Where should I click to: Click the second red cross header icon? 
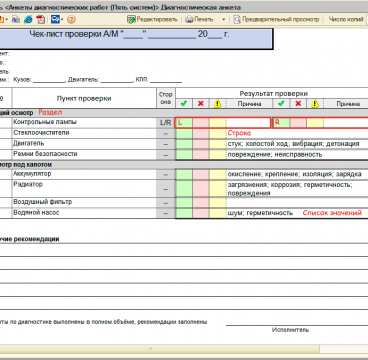pos(298,104)
